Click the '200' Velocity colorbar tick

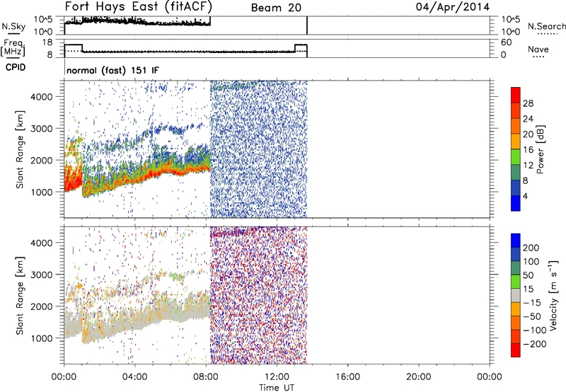click(531, 248)
